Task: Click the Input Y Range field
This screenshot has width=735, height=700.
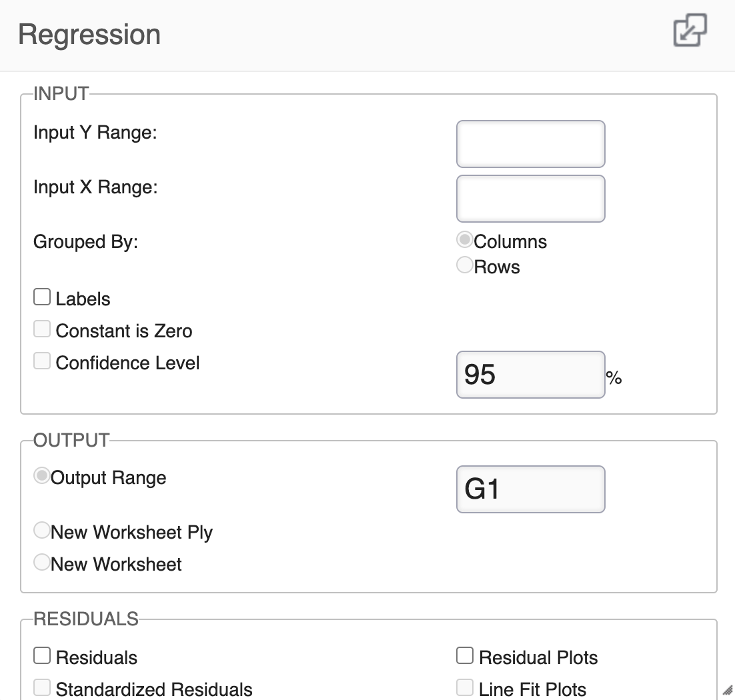Action: [530, 144]
